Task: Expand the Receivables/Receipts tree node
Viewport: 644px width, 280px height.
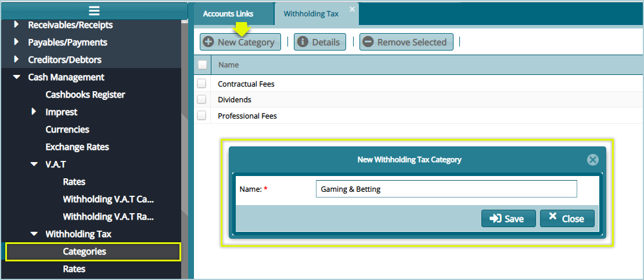Action: pos(16,24)
